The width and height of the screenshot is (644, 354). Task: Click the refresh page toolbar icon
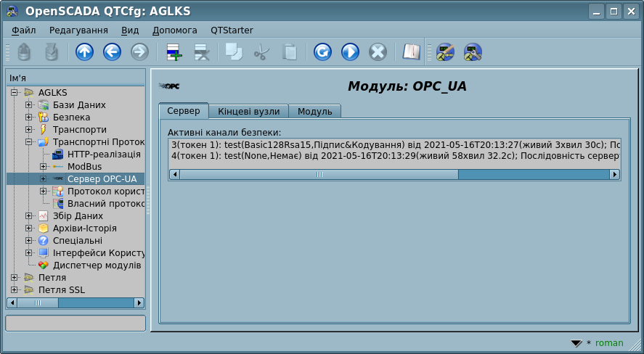pyautogui.click(x=322, y=52)
